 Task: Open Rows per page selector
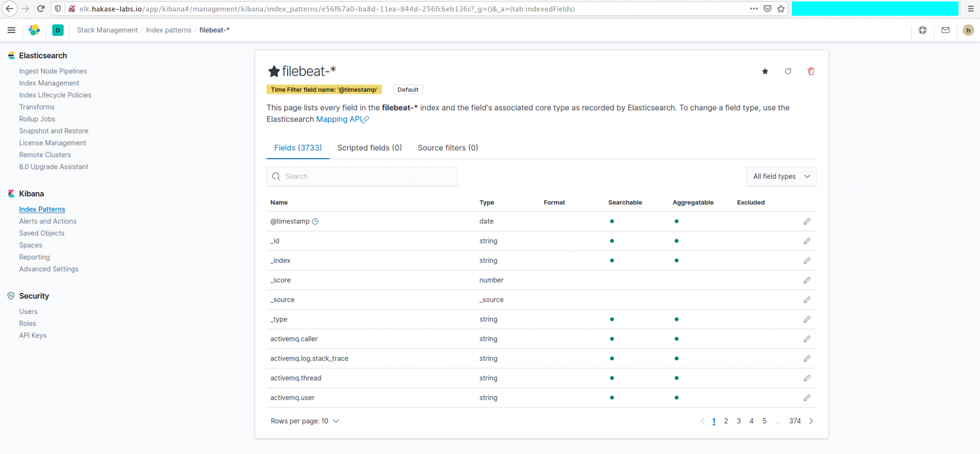pyautogui.click(x=304, y=421)
